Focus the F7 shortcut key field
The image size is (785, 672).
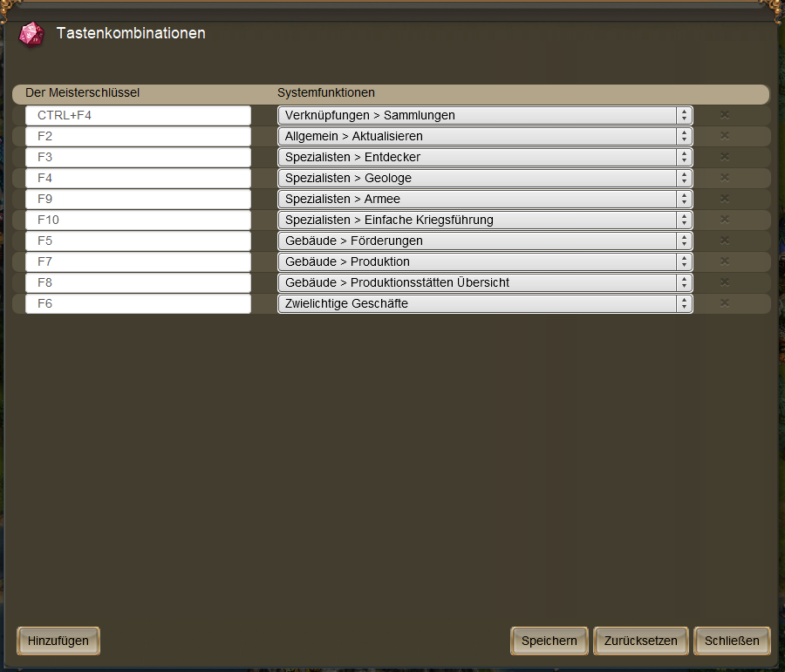pyautogui.click(x=138, y=261)
